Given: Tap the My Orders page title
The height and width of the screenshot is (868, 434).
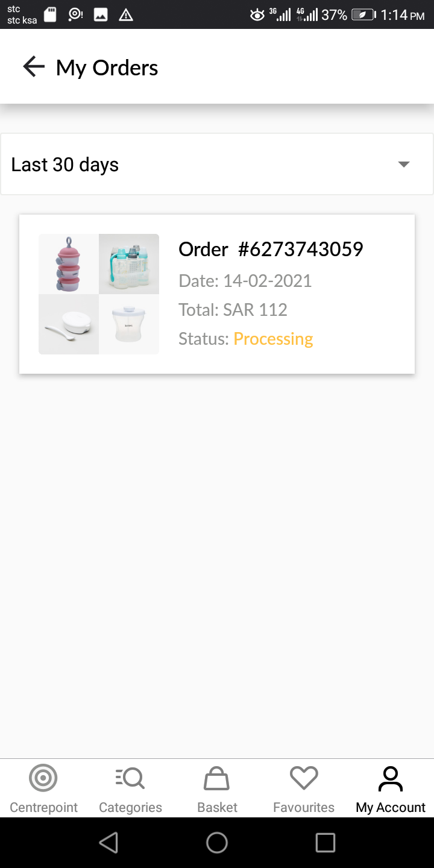Looking at the screenshot, I should [107, 68].
